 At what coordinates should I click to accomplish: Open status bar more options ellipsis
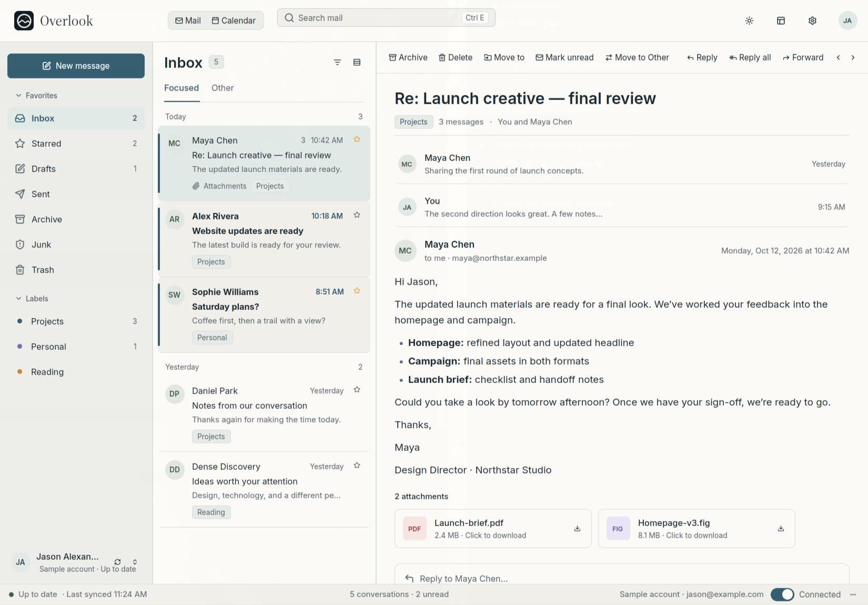pyautogui.click(x=853, y=594)
